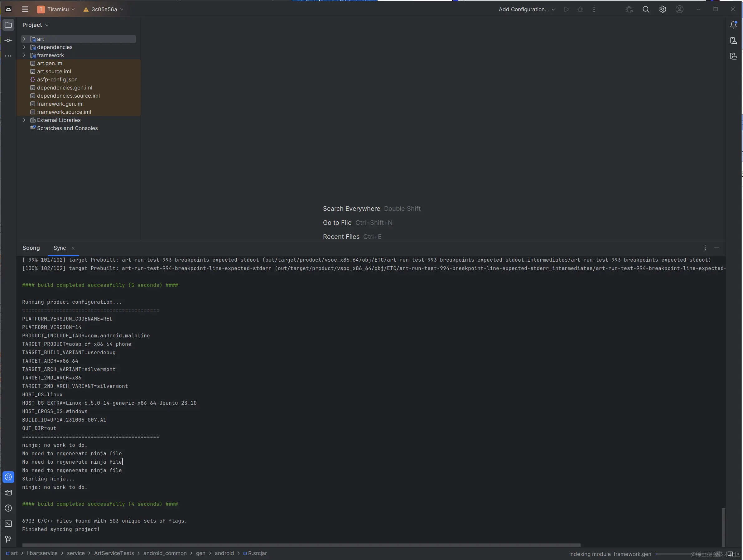
Task: Close the Sync tab
Action: tap(73, 248)
